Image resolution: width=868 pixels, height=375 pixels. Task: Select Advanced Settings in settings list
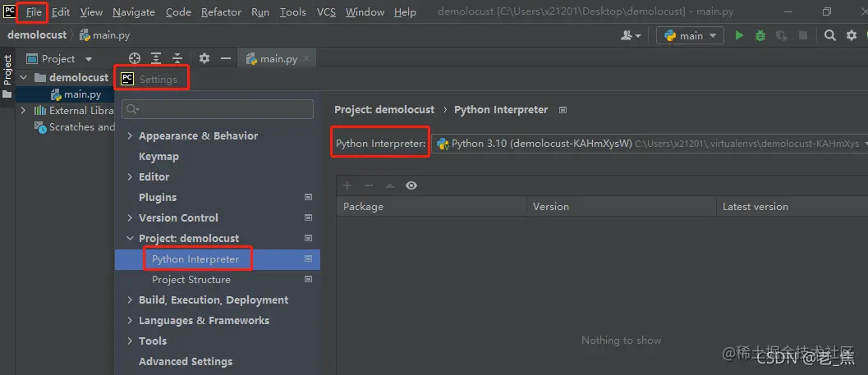[186, 361]
